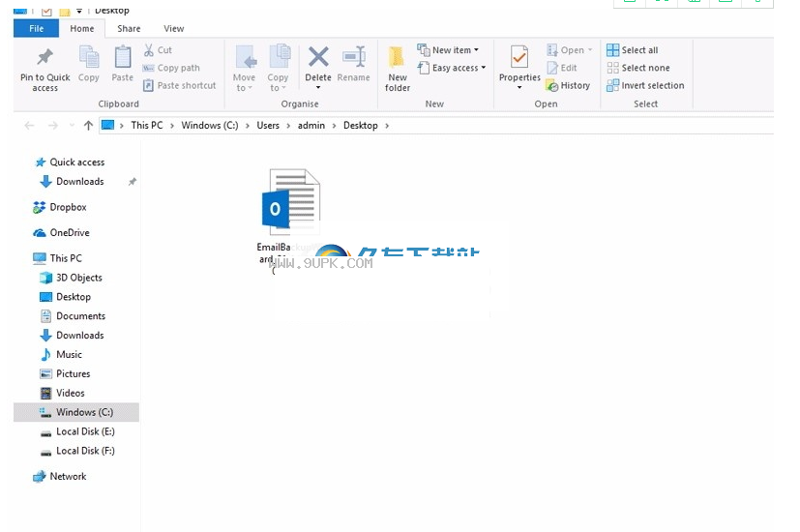Expand chevron after This PC in address bar
The image size is (800, 532).
(172, 126)
